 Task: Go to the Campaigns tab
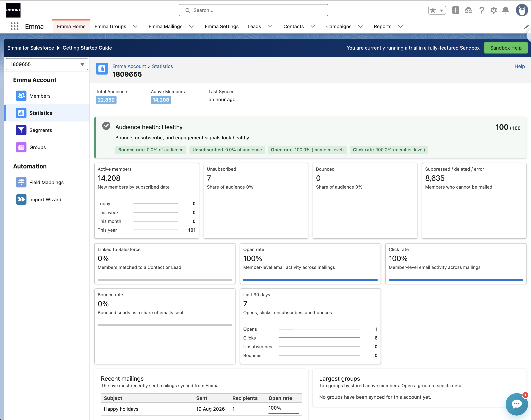[339, 27]
